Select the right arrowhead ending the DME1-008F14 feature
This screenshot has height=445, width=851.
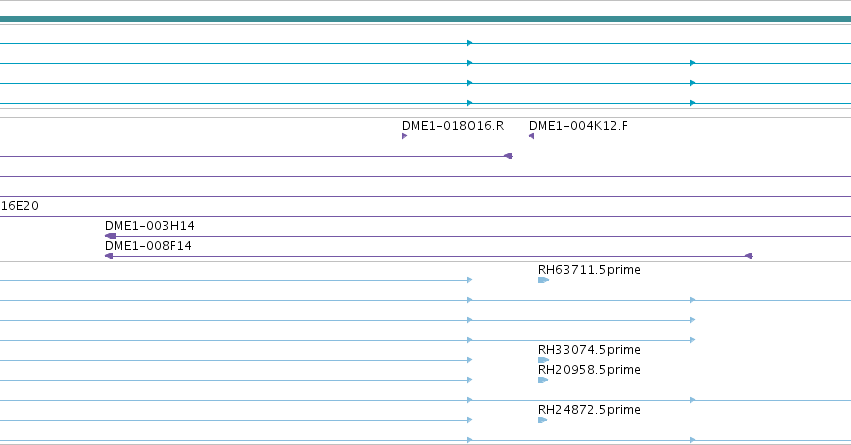coord(748,256)
